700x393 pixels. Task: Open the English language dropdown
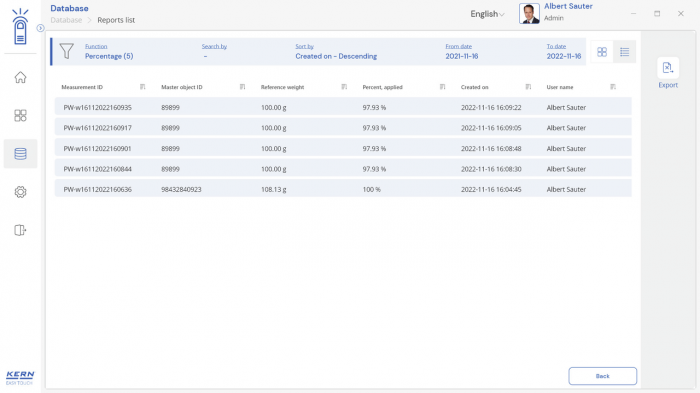coord(487,14)
